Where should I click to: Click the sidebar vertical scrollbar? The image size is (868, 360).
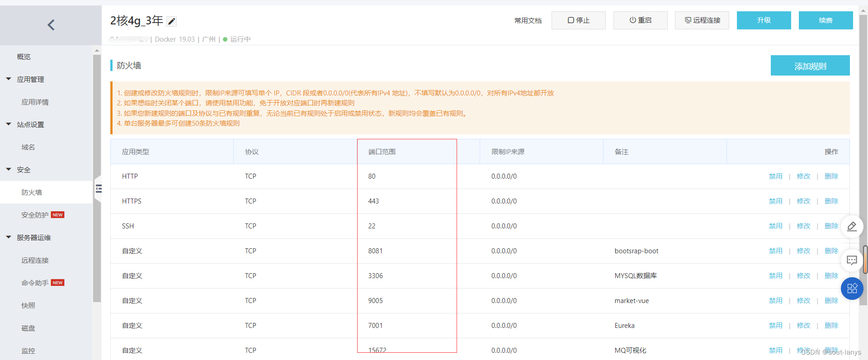(97, 178)
